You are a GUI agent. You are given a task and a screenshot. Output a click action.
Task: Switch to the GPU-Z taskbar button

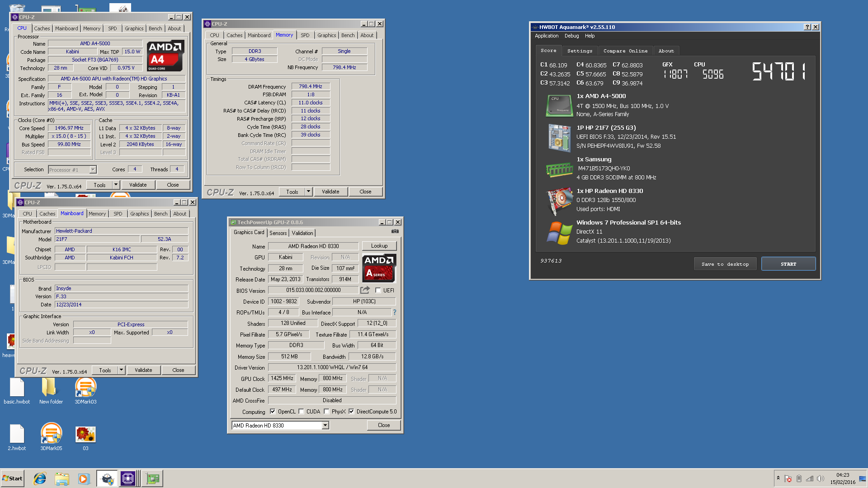[x=152, y=479]
